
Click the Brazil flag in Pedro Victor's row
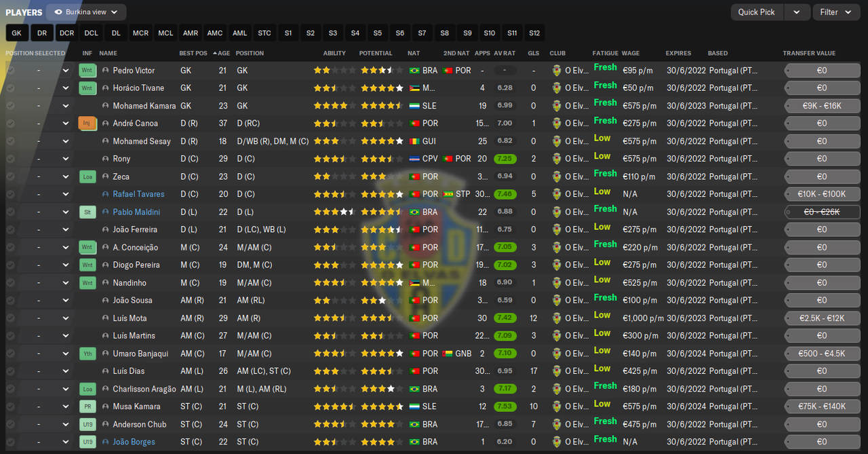click(x=414, y=71)
